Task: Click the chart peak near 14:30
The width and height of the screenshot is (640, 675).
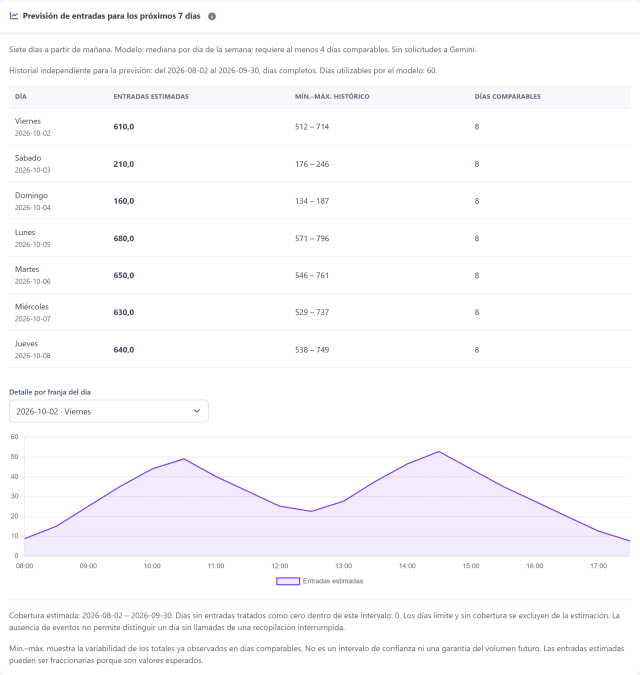Action: coord(439,452)
